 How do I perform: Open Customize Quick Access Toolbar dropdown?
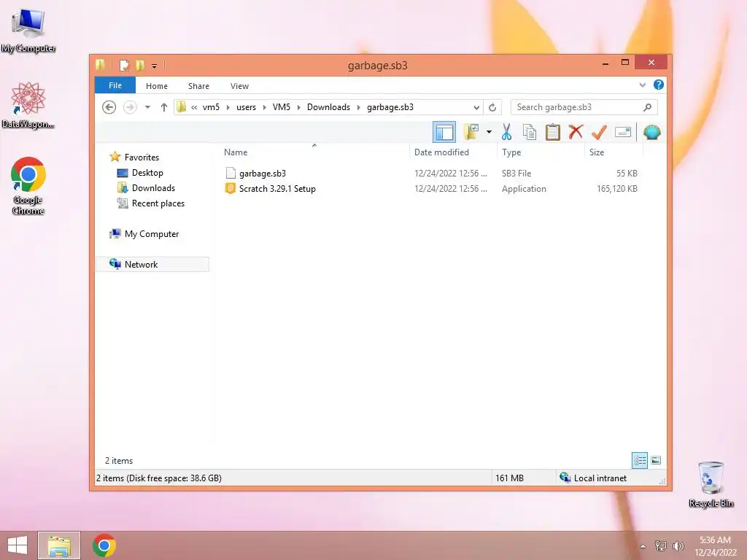(155, 66)
